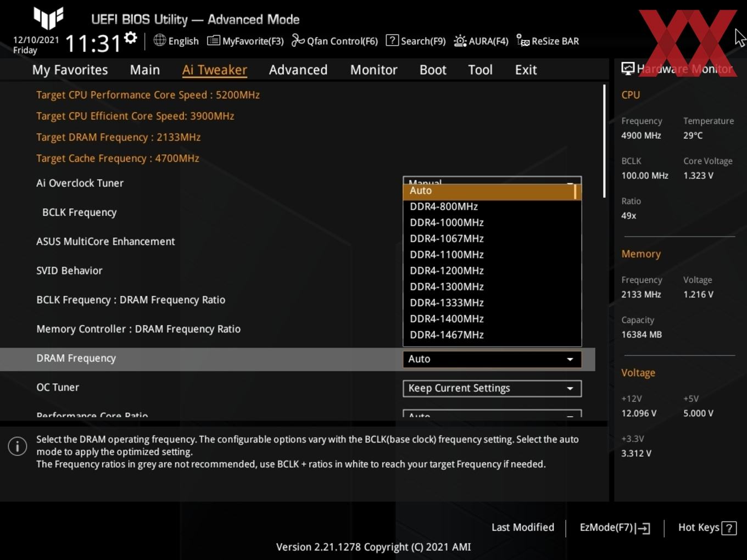Select the SVID Behavior setting

[x=69, y=271]
